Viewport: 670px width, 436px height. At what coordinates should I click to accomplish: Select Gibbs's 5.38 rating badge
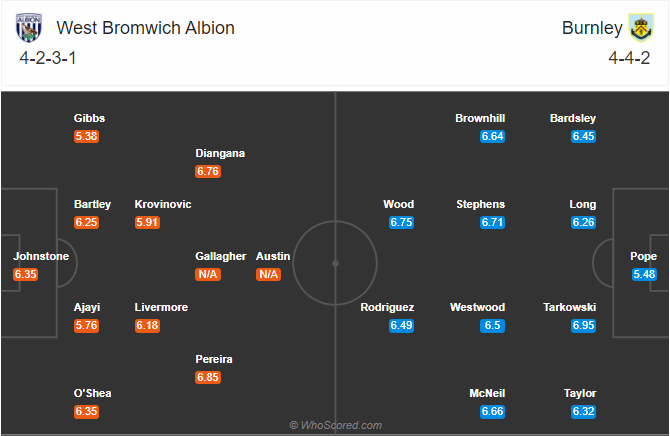(86, 136)
